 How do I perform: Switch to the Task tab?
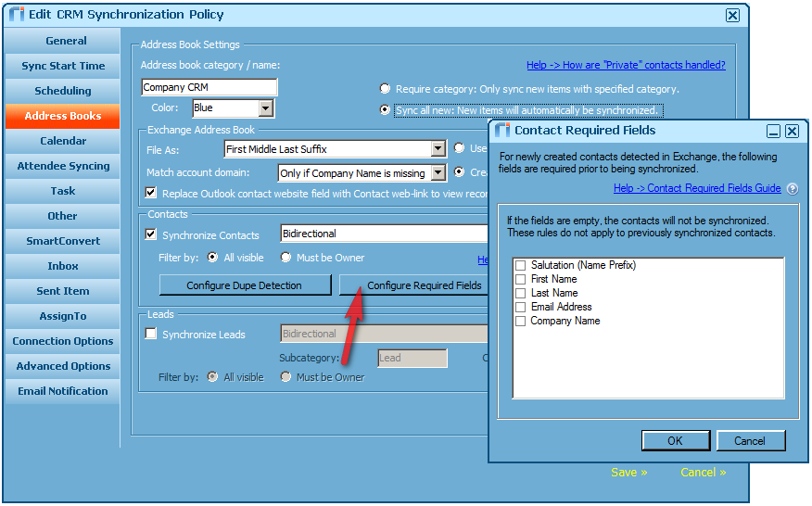point(63,191)
